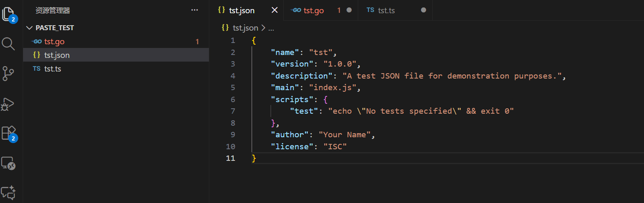
Task: Open the Chat sparkle icon
Action: (9, 192)
